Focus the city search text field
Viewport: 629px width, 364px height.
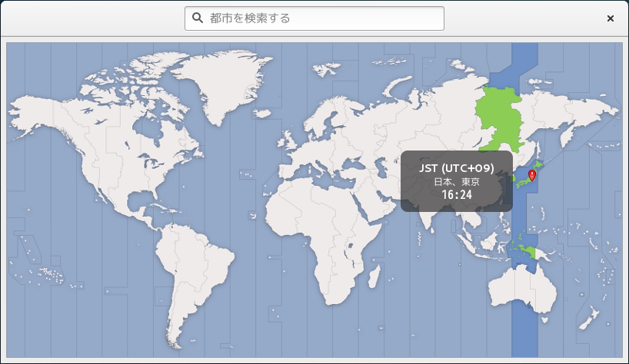pos(323,18)
